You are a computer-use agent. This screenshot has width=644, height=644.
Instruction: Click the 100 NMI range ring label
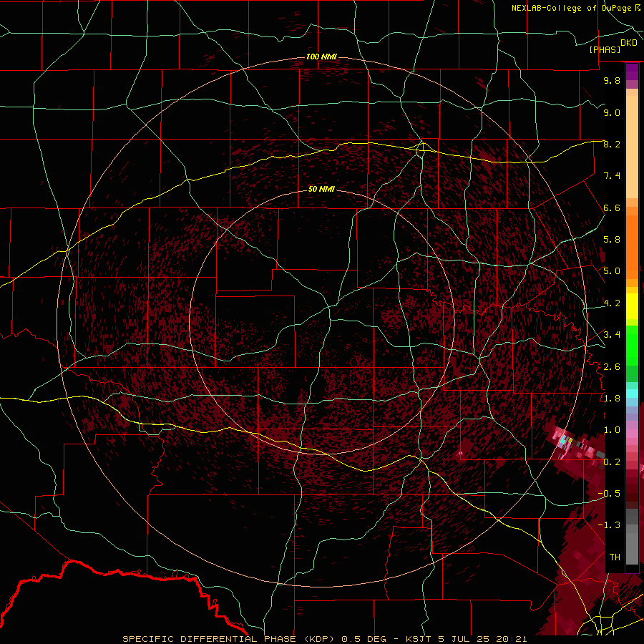point(321,57)
